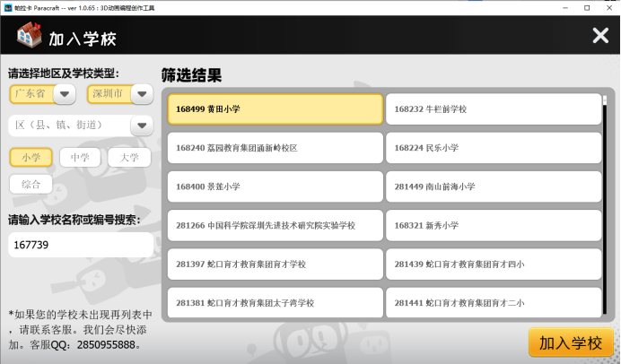The width and height of the screenshot is (621, 364).
Task: Choose 168240 荔园教育集团通新岭校区
Action: coord(275,148)
